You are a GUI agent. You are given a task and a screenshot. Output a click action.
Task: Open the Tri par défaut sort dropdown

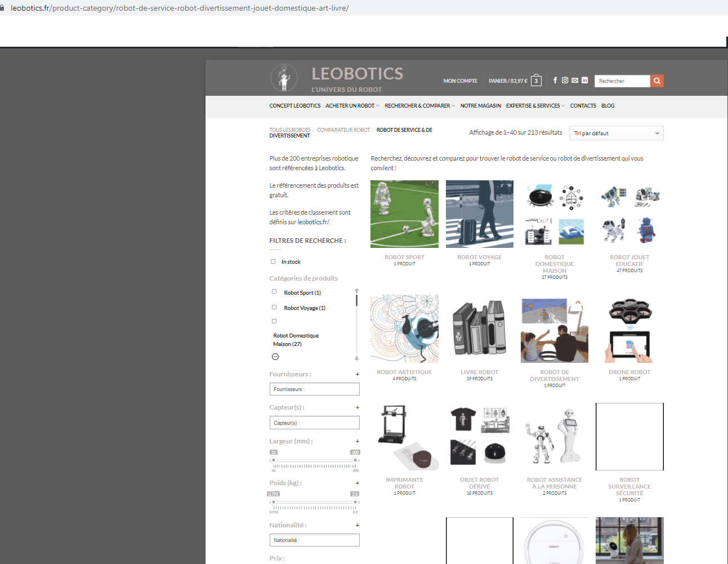point(618,134)
